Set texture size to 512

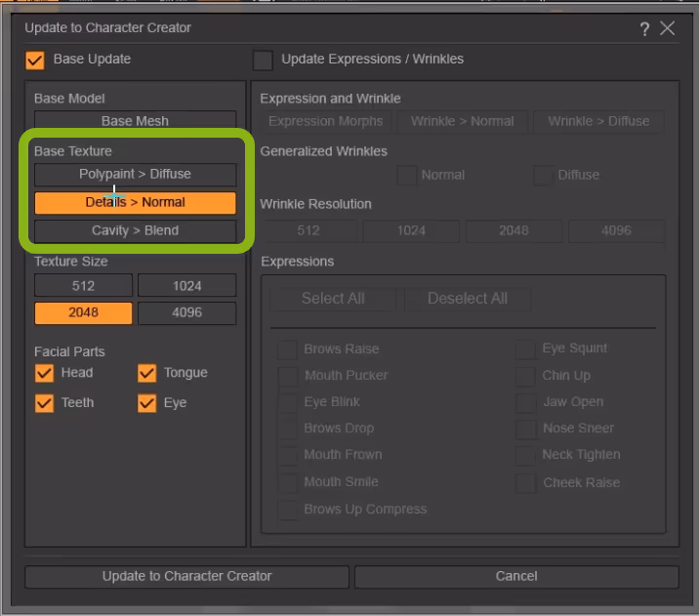pyautogui.click(x=83, y=285)
